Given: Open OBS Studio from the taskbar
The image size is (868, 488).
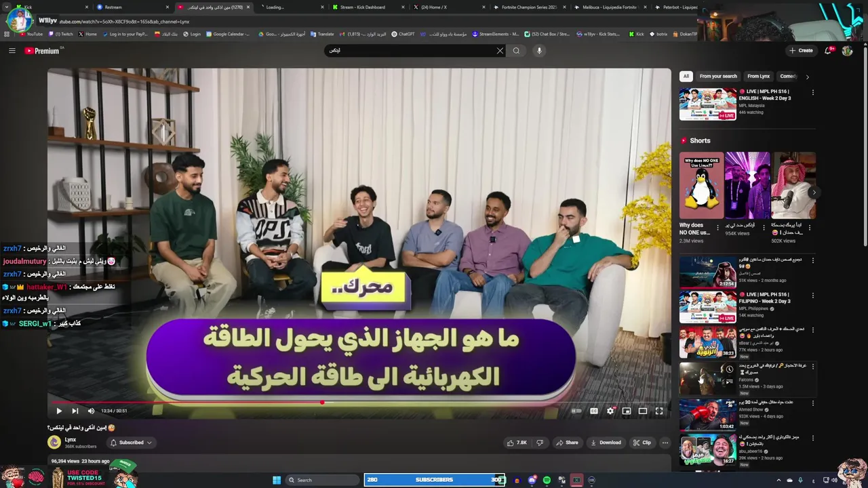Looking at the screenshot, I should tap(591, 480).
